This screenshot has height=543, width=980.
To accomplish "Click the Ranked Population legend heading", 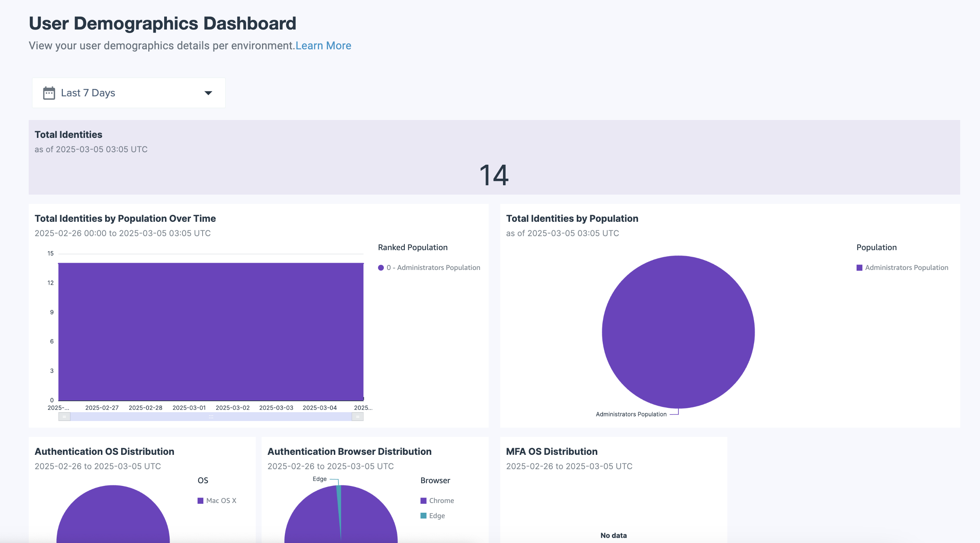I will 413,247.
